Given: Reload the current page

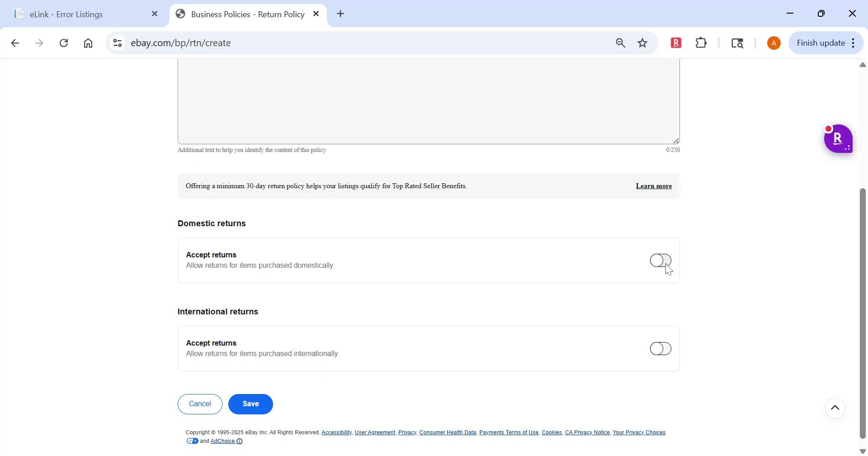Looking at the screenshot, I should [64, 43].
